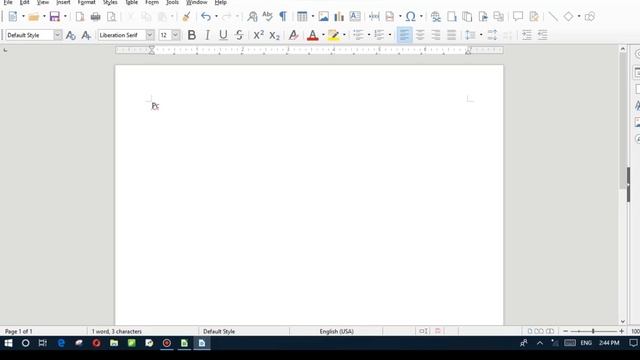Image resolution: width=640 pixels, height=360 pixels.
Task: Toggle Superscript
Action: point(258,35)
